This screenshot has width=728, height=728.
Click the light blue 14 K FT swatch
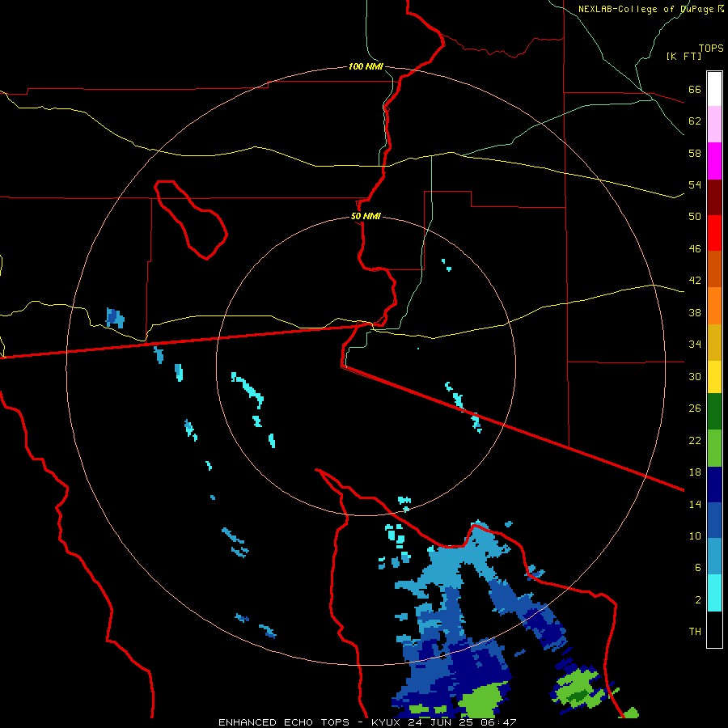click(x=714, y=557)
